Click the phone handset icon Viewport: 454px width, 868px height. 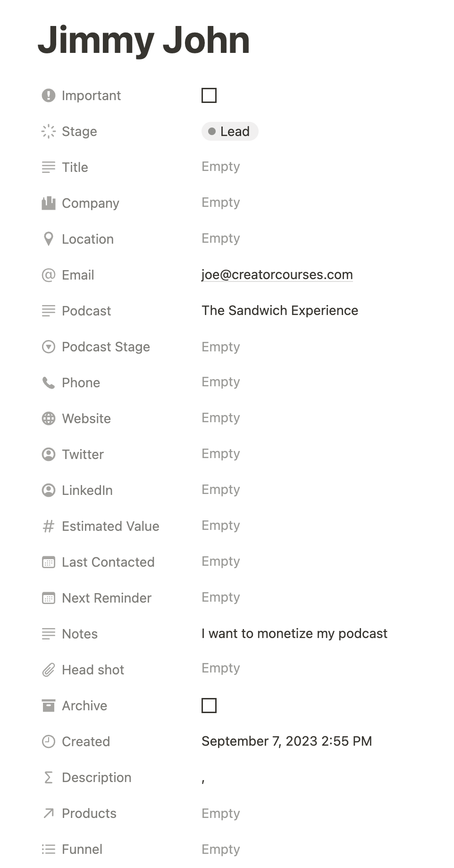[49, 383]
